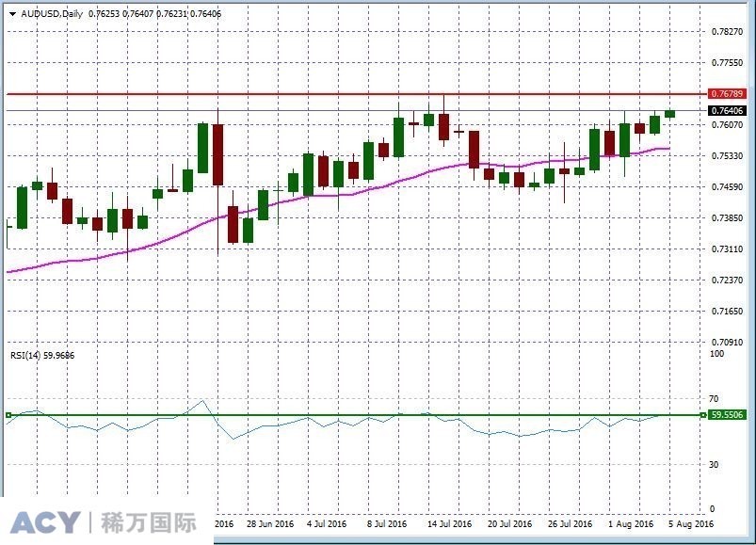Click the current price label 0.76406
Image resolution: width=756 pixels, height=545 pixels.
tap(727, 111)
